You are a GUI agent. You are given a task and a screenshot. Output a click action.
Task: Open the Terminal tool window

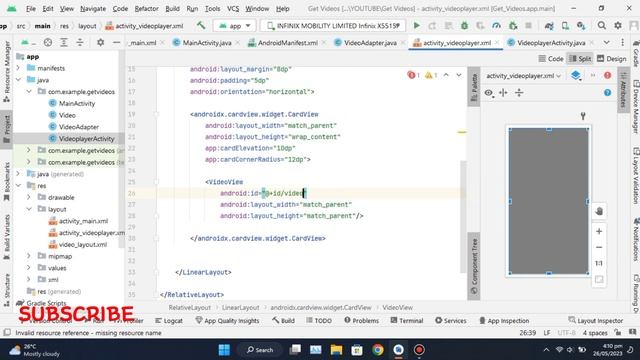tap(407, 320)
